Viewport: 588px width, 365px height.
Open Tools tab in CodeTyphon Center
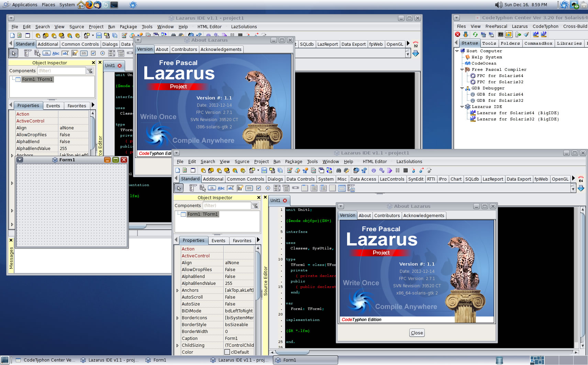click(489, 43)
